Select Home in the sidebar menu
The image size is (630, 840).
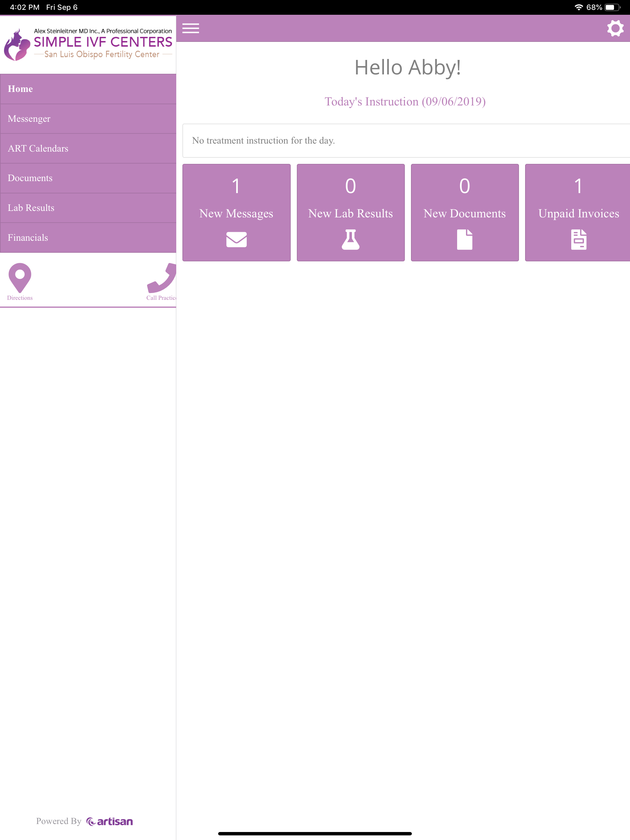click(x=88, y=89)
